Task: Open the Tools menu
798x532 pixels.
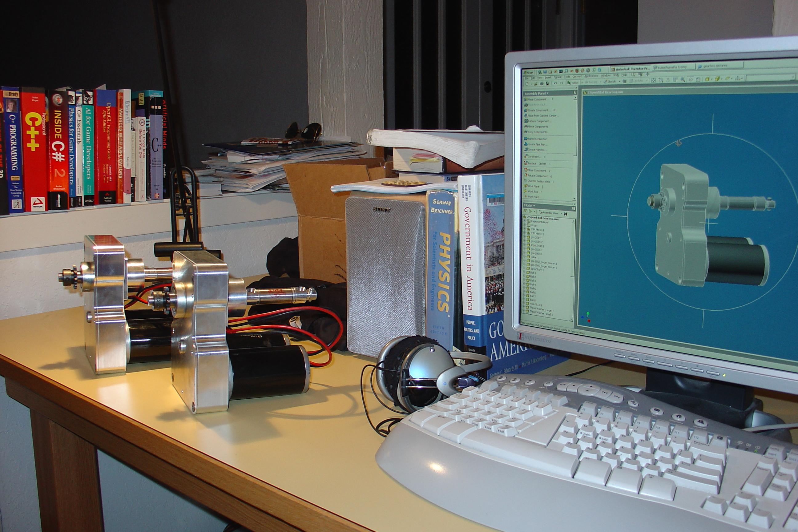Action: [x=567, y=77]
